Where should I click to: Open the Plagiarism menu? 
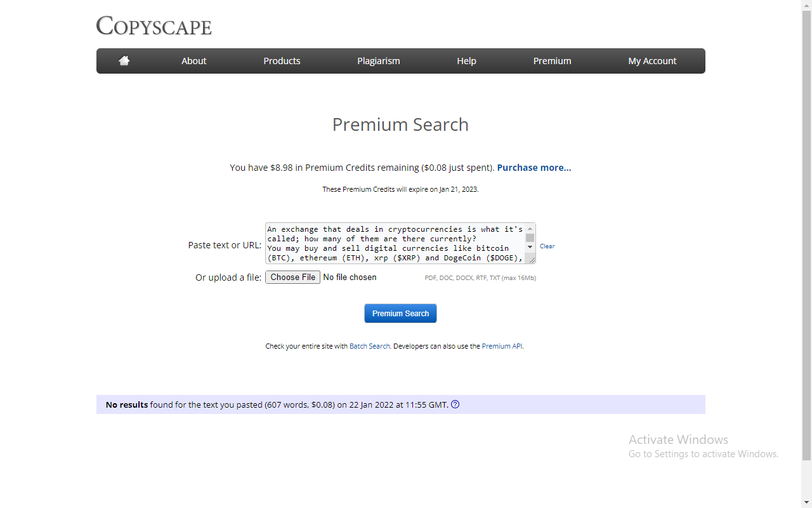[379, 61]
